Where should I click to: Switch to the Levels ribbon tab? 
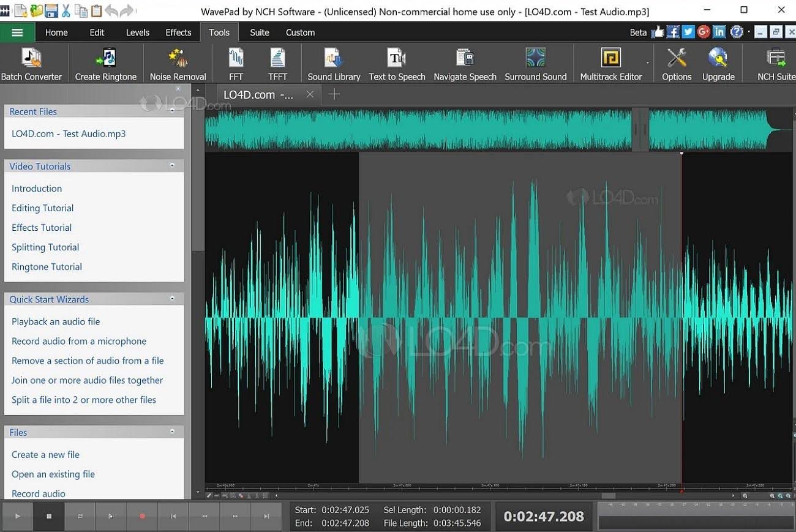(x=137, y=32)
